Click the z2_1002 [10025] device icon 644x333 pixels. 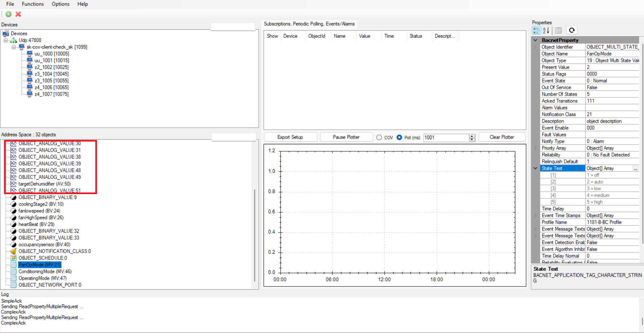coord(30,67)
